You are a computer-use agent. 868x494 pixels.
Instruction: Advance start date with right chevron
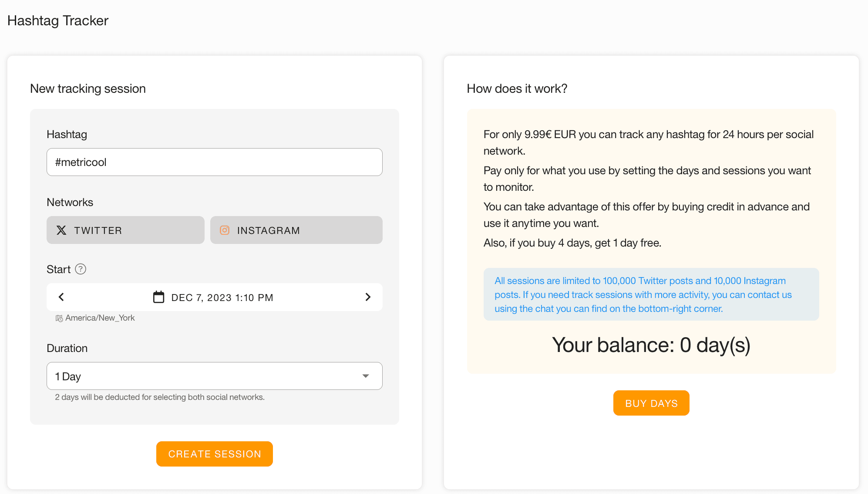[368, 297]
